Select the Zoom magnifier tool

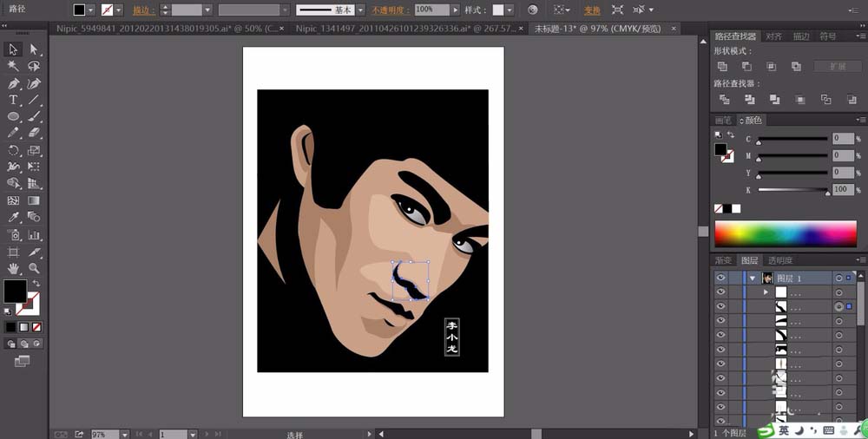click(34, 268)
